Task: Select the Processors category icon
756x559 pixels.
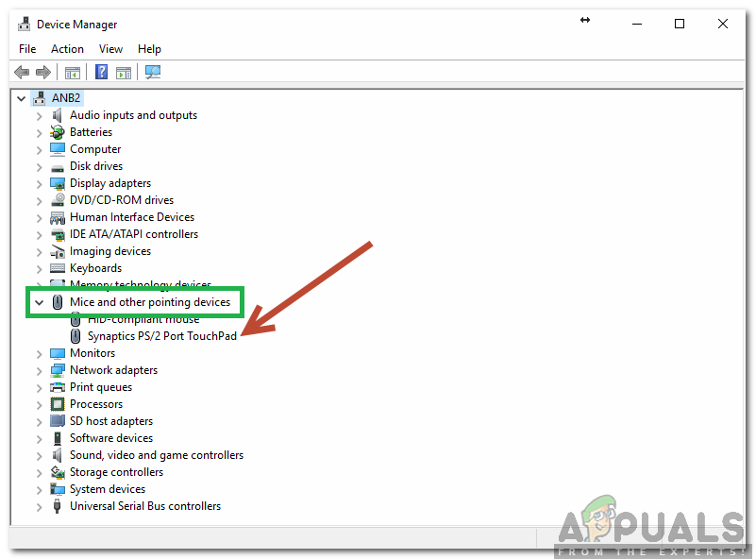Action: [58, 404]
